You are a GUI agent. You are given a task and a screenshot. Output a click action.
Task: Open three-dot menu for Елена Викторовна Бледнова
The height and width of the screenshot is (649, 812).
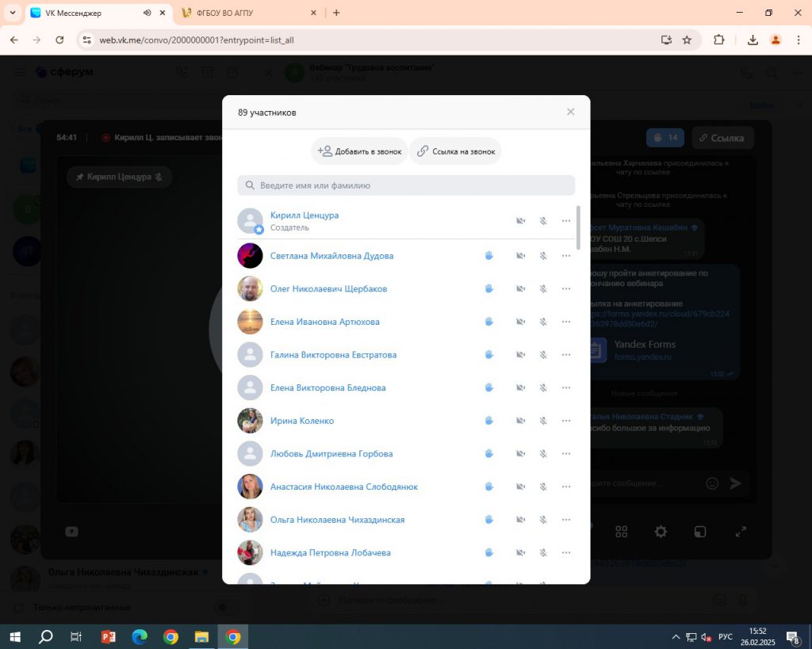tap(566, 388)
